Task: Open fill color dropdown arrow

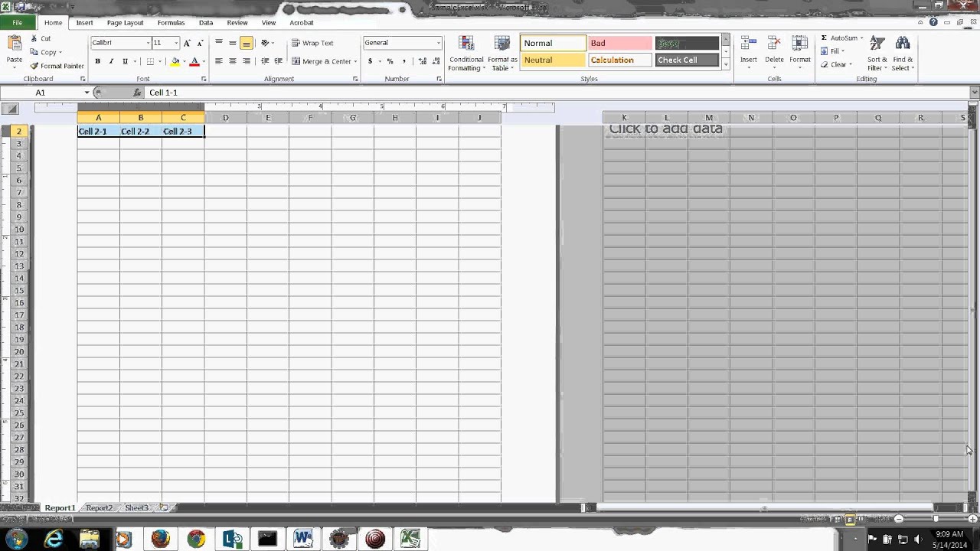Action: coord(184,61)
